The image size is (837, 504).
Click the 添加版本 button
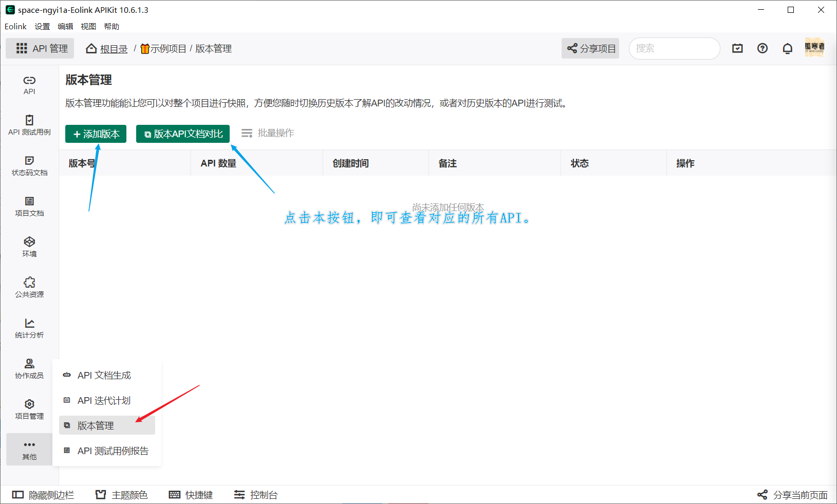pyautogui.click(x=96, y=134)
